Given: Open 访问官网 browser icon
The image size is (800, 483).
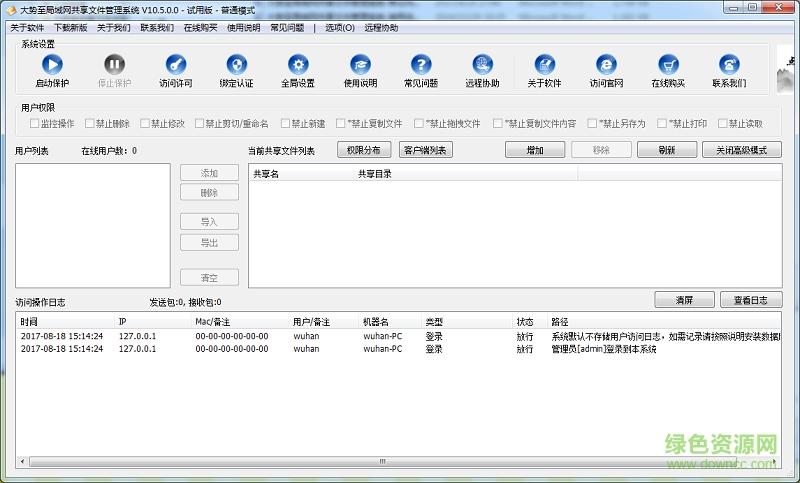Looking at the screenshot, I should (x=606, y=65).
